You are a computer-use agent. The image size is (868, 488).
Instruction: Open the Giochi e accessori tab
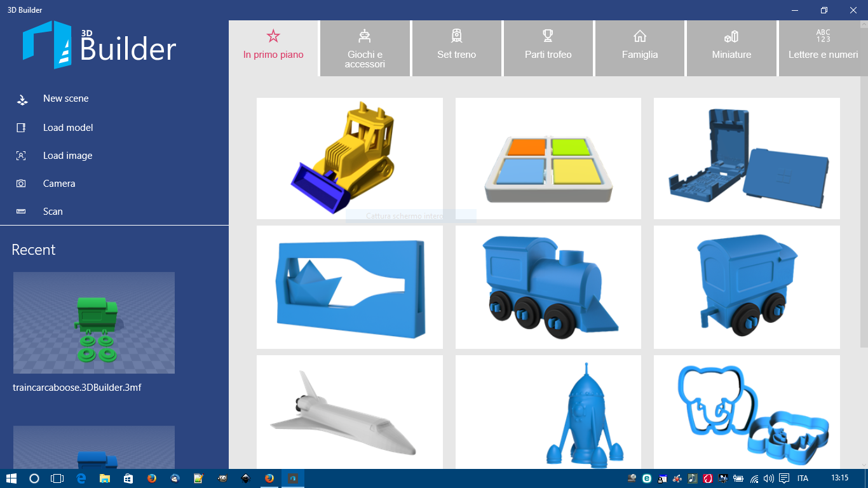365,48
